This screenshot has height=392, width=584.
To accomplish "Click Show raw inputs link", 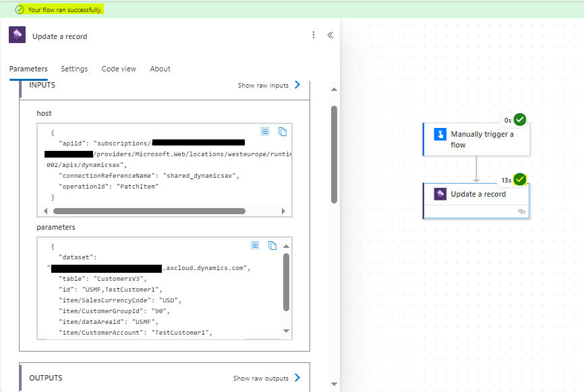I will (263, 85).
